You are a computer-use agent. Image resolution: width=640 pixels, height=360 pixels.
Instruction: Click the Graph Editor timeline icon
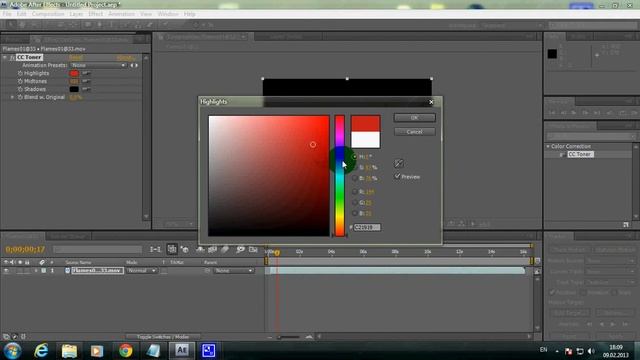[253, 249]
